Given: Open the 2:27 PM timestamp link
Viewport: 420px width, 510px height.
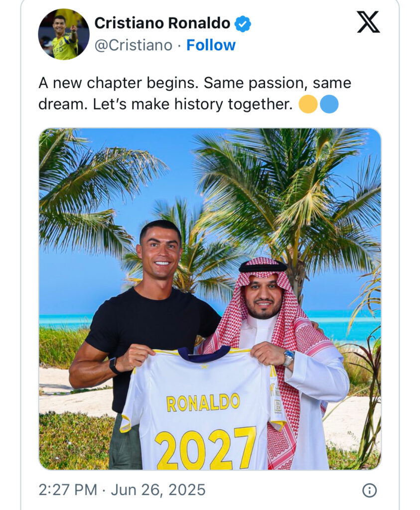Looking at the screenshot, I should [x=67, y=490].
